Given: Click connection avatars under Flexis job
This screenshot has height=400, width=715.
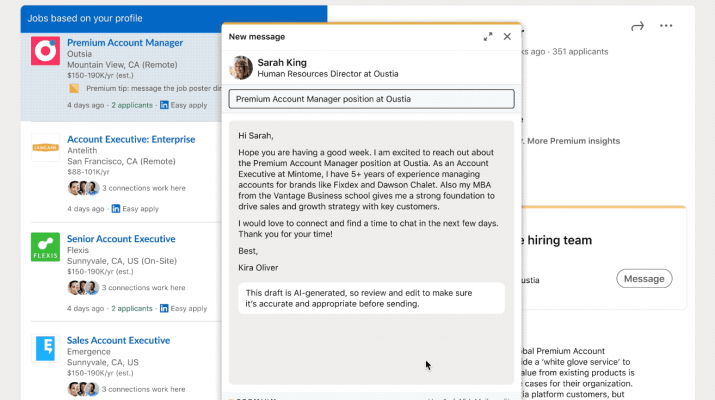Looking at the screenshot, I should [x=83, y=288].
